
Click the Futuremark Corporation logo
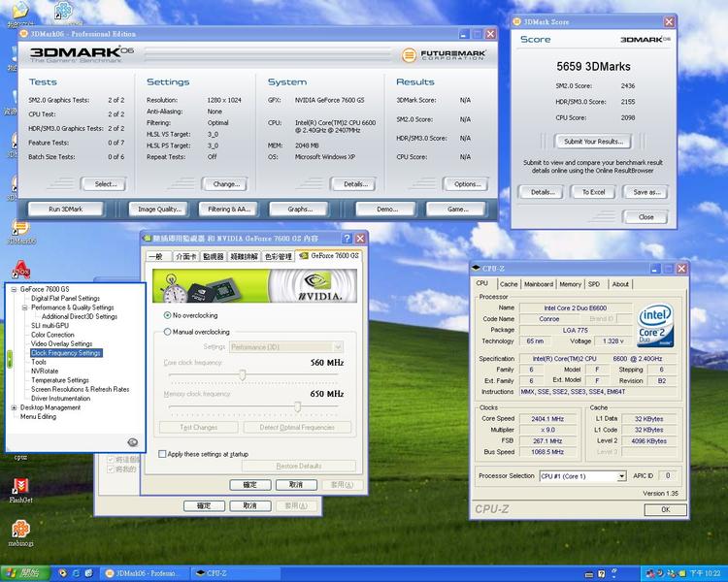point(444,55)
